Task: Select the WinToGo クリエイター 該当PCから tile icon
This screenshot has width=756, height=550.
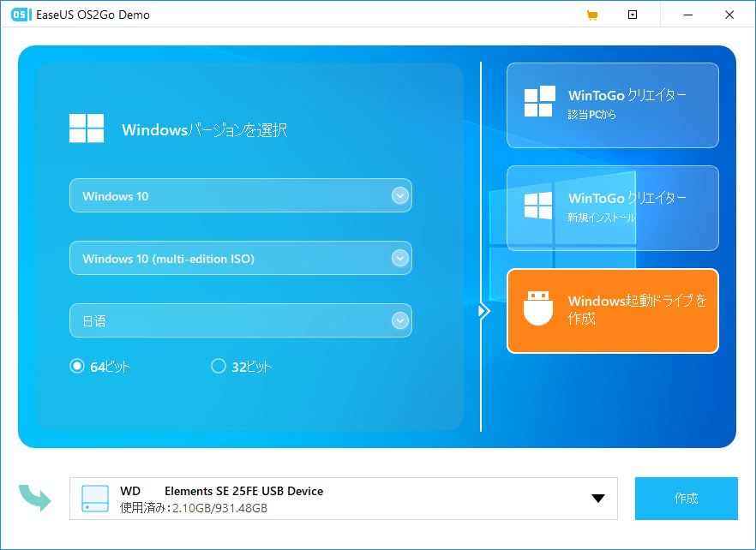Action: 540,104
